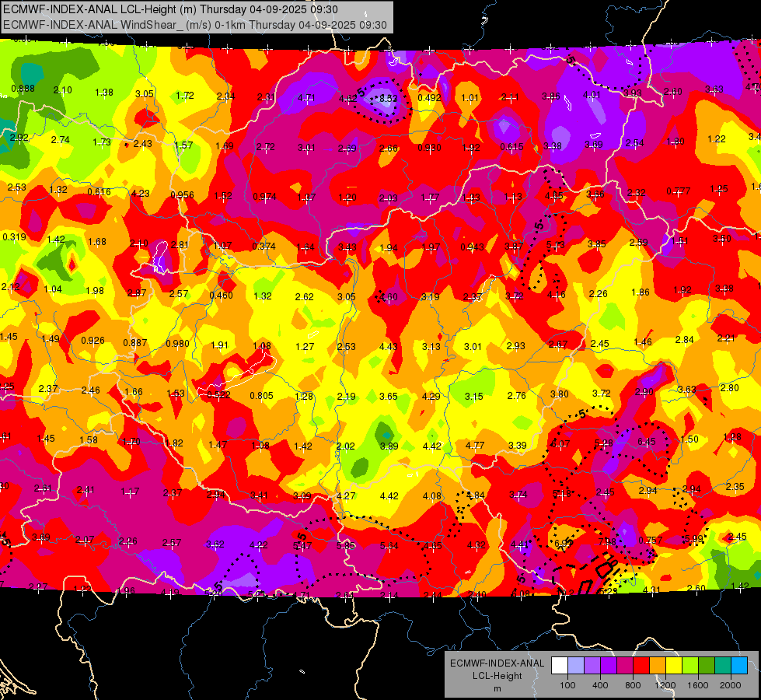
Task: Click the legend unit label m
Action: coord(497,688)
